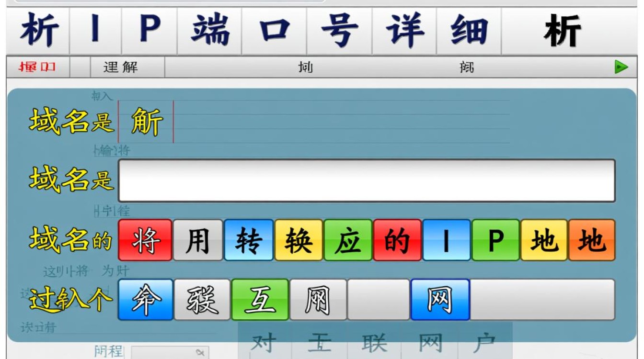644x359 pixels.
Task: Click the green play arrow
Action: pyautogui.click(x=621, y=67)
